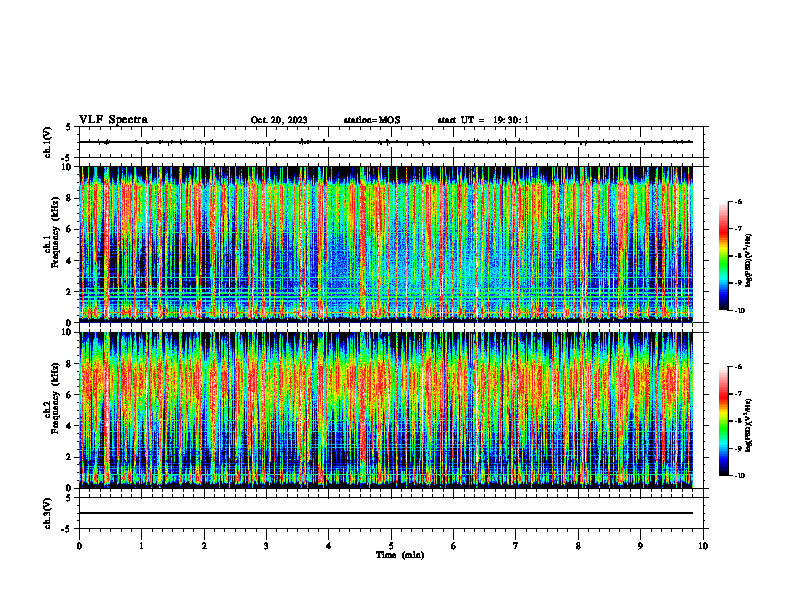The width and height of the screenshot is (792, 612).
Task: Click the "-6" tick on ch.1 color bar
Action: point(738,202)
